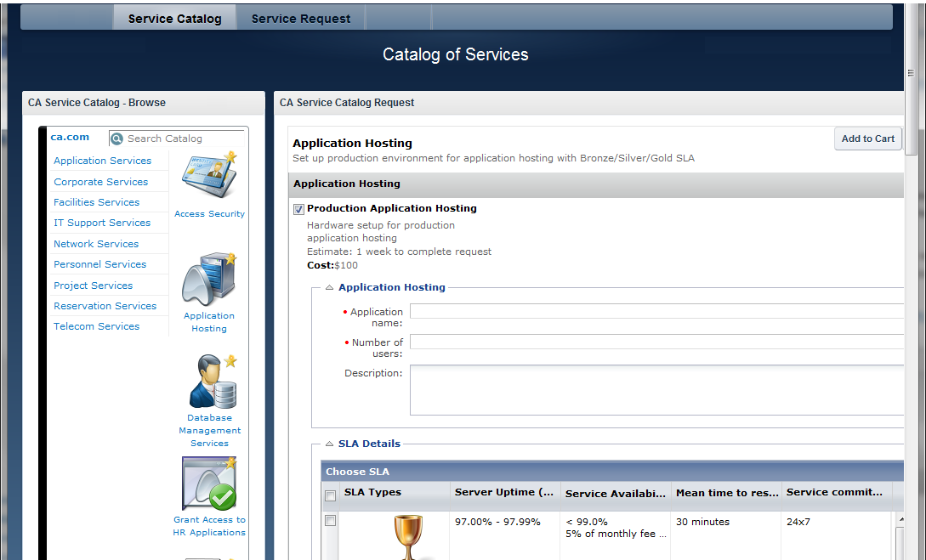Open the Telecom Services category link

96,326
